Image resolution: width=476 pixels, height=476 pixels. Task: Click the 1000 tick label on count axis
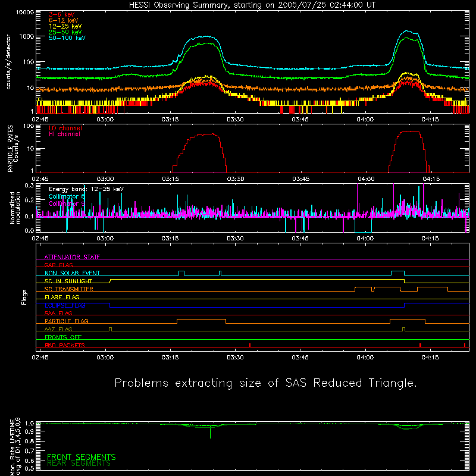(x=27, y=36)
